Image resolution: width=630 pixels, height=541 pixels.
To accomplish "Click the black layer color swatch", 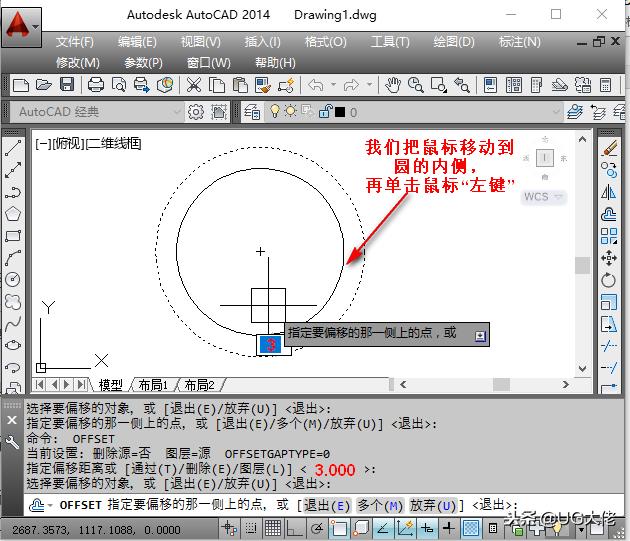I will click(x=339, y=112).
